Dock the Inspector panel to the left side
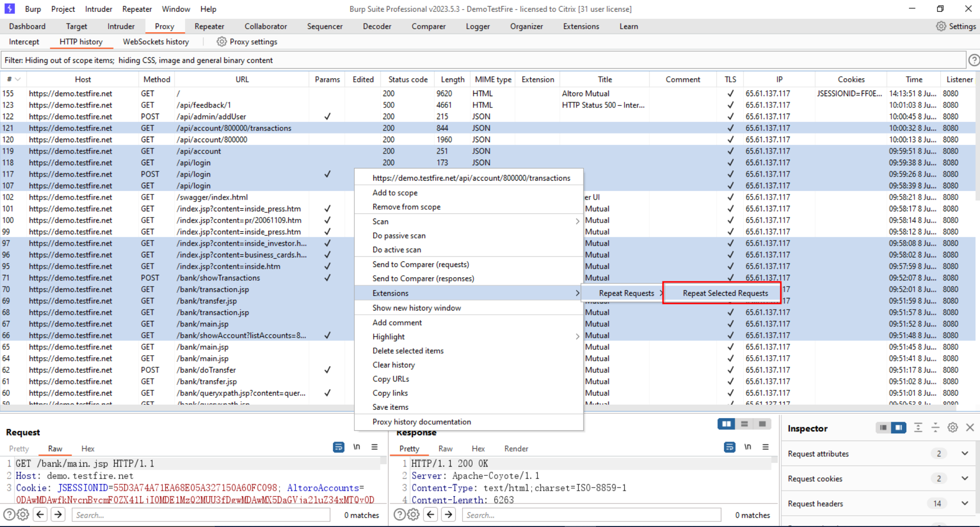 coord(883,428)
